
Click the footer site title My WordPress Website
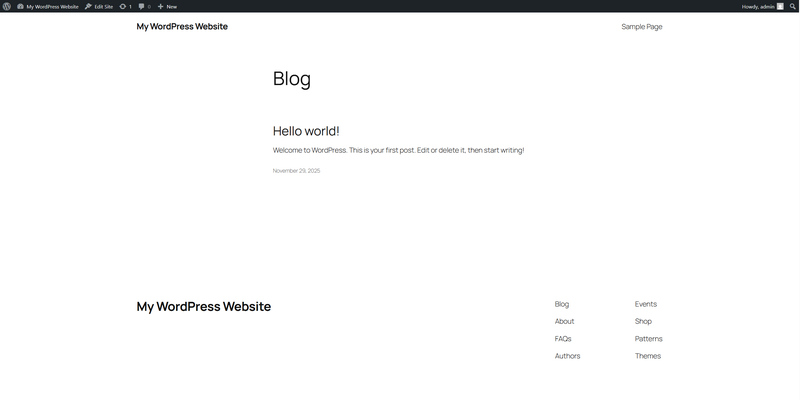pyautogui.click(x=204, y=307)
